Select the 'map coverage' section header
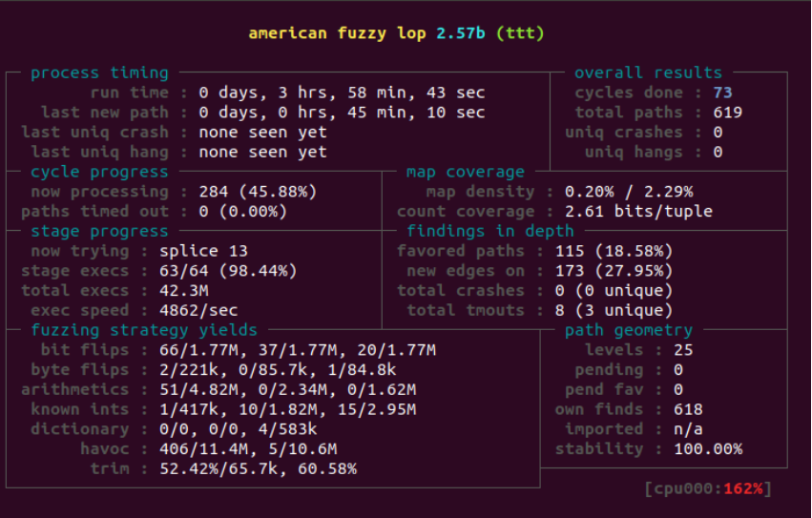This screenshot has height=518, width=812. 465,172
